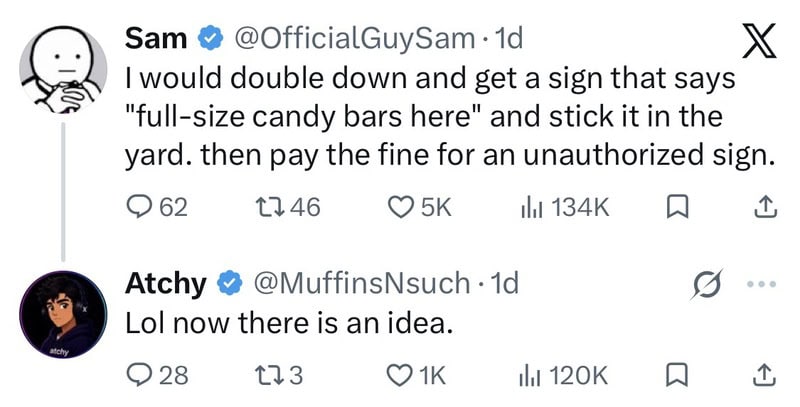Viewport: 800px width, 407px height.
Task: View analytics showing 134K views
Action: click(564, 207)
